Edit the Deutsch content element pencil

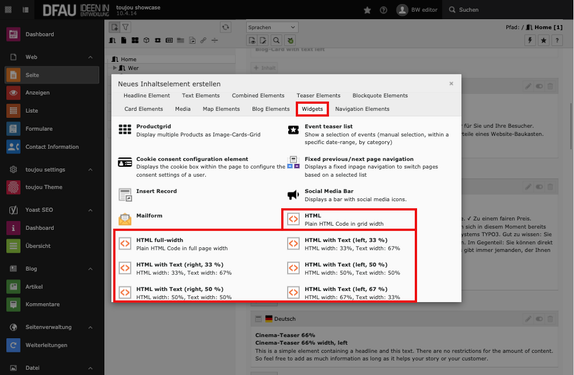[528, 319]
